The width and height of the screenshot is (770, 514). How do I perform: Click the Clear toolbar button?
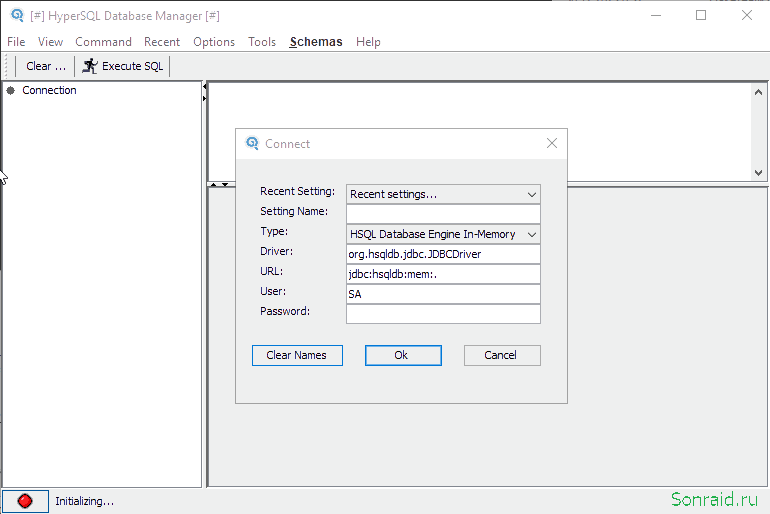pos(46,66)
